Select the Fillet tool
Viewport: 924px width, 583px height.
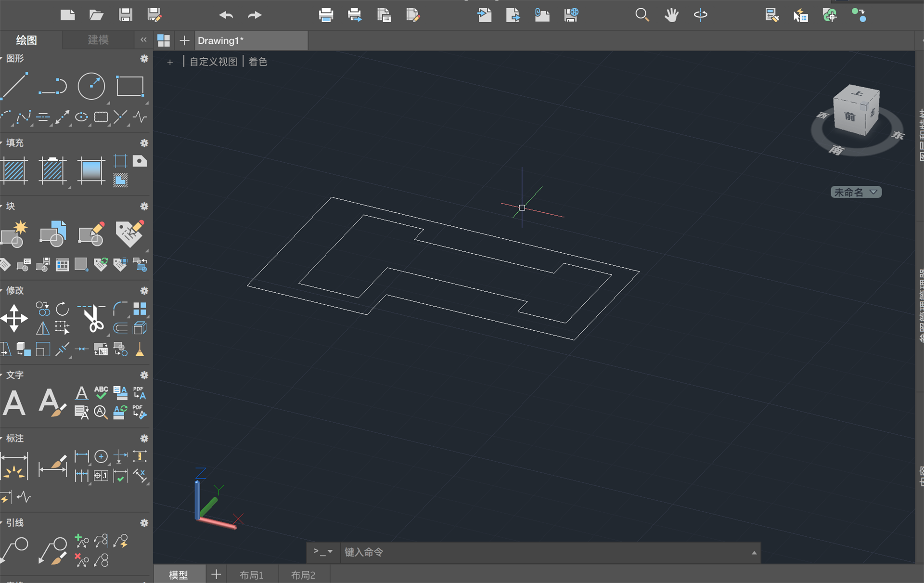(120, 309)
